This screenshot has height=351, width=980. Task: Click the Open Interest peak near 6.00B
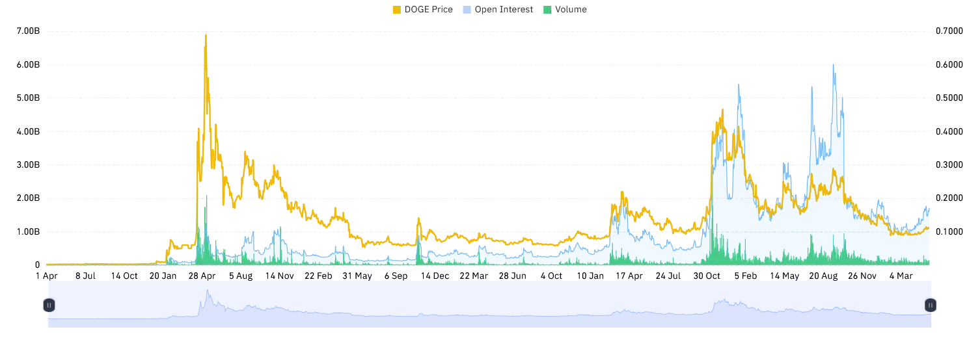tap(834, 65)
